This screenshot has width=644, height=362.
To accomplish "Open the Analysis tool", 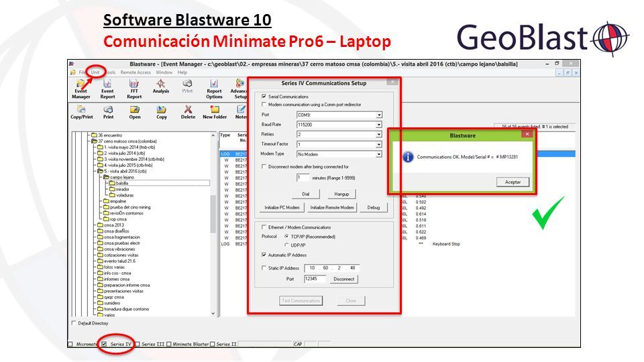I will tap(161, 86).
